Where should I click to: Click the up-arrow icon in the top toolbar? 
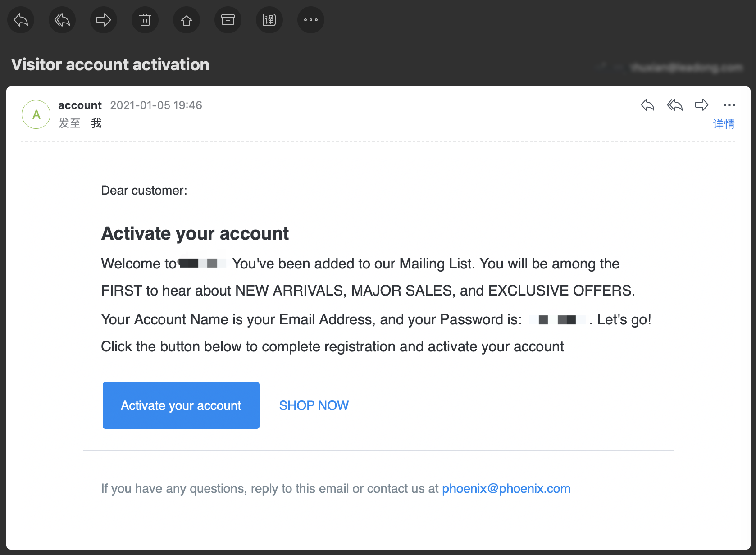coord(187,20)
